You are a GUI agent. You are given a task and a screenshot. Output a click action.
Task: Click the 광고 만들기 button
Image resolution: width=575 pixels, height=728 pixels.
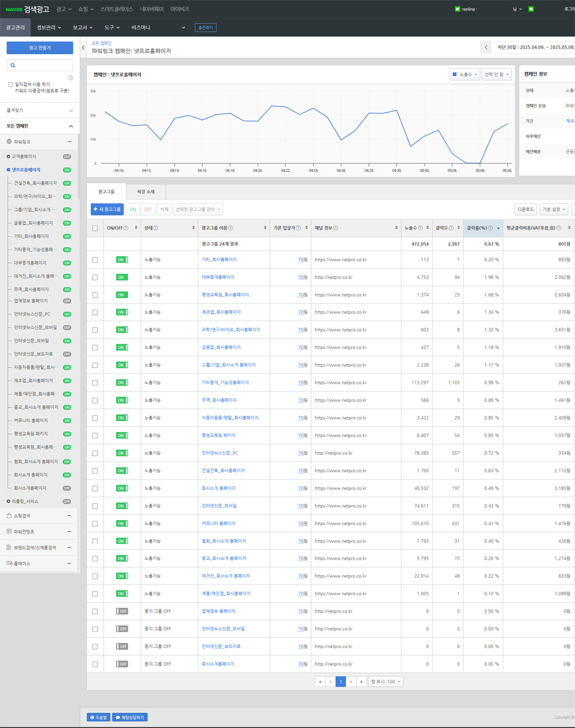click(x=40, y=48)
